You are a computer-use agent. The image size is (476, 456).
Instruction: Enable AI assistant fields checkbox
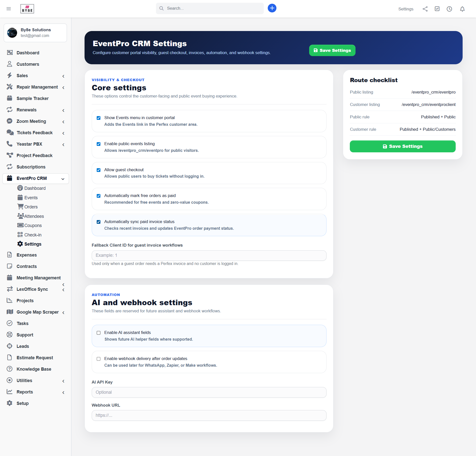(99, 333)
